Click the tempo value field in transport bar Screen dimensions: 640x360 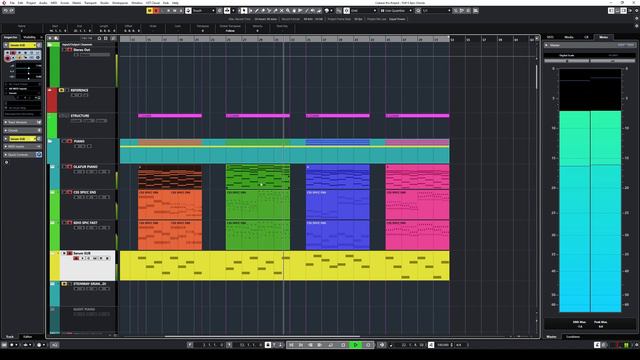[x=443, y=345]
